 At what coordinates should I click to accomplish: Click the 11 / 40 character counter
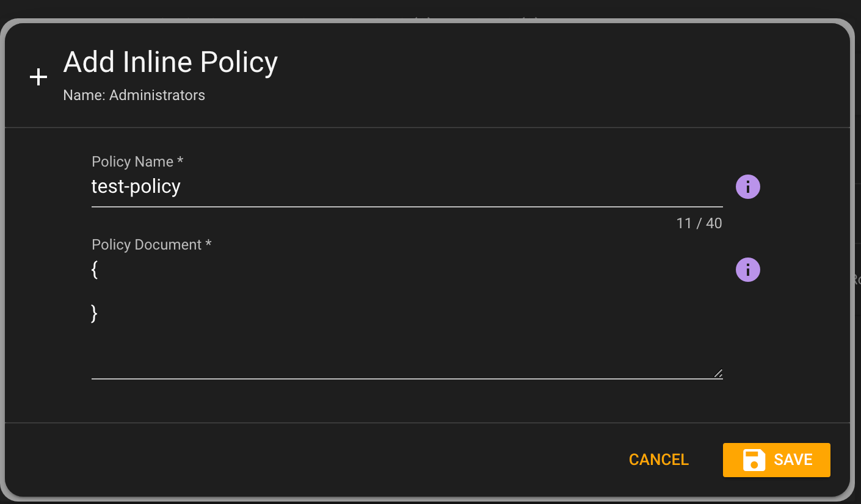point(699,223)
